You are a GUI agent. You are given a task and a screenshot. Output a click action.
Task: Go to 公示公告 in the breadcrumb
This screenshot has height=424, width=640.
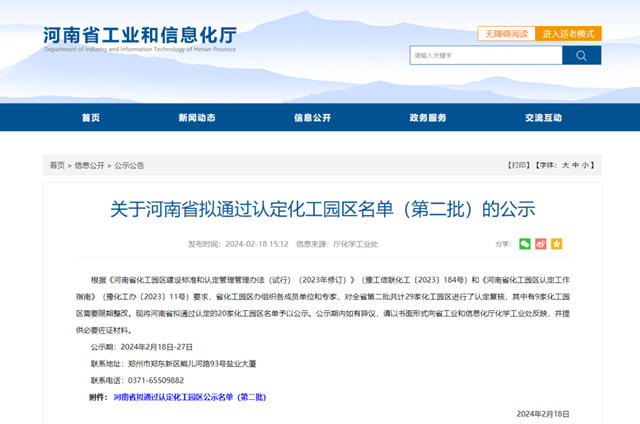point(129,165)
